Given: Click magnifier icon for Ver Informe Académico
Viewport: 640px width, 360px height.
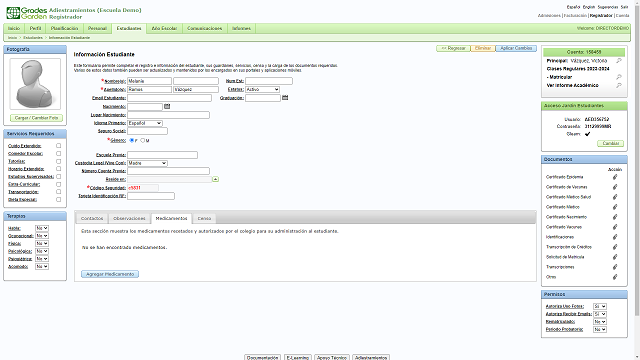Looking at the screenshot, I should [619, 85].
